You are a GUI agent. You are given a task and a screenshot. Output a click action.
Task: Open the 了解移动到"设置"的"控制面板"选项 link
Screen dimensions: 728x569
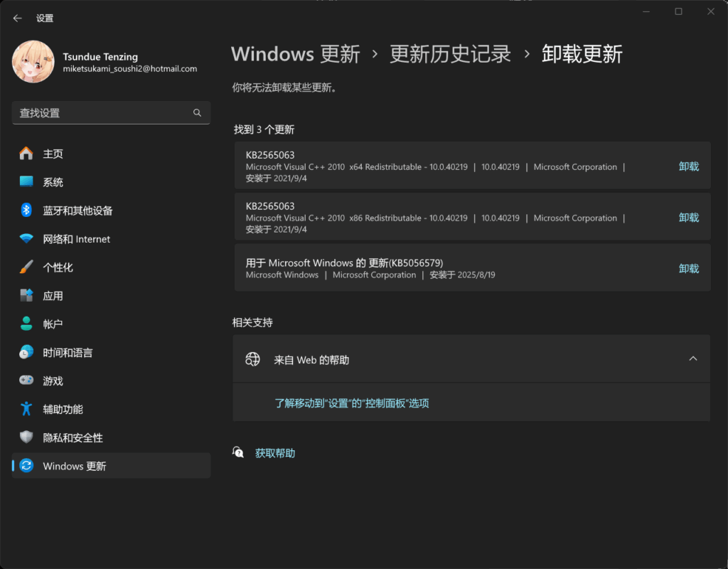[351, 403]
